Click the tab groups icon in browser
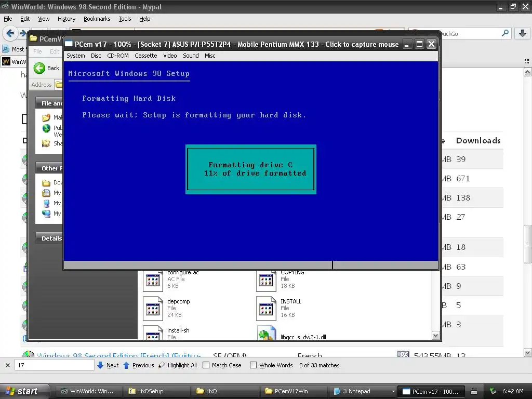The height and width of the screenshot is (399, 532). click(527, 61)
